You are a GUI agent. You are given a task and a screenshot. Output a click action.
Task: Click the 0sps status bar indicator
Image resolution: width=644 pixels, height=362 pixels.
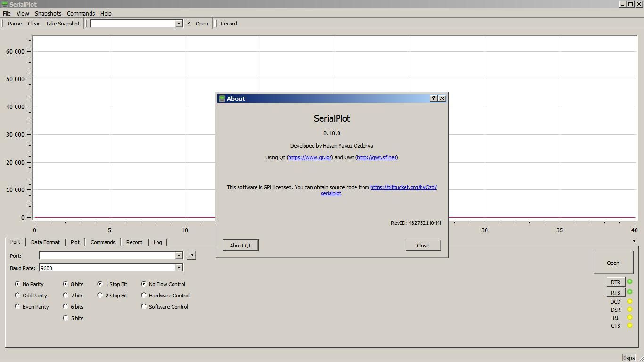629,358
